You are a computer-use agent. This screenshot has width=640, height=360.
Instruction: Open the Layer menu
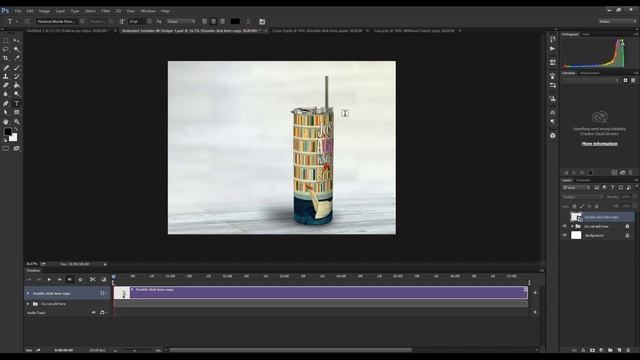coord(60,11)
